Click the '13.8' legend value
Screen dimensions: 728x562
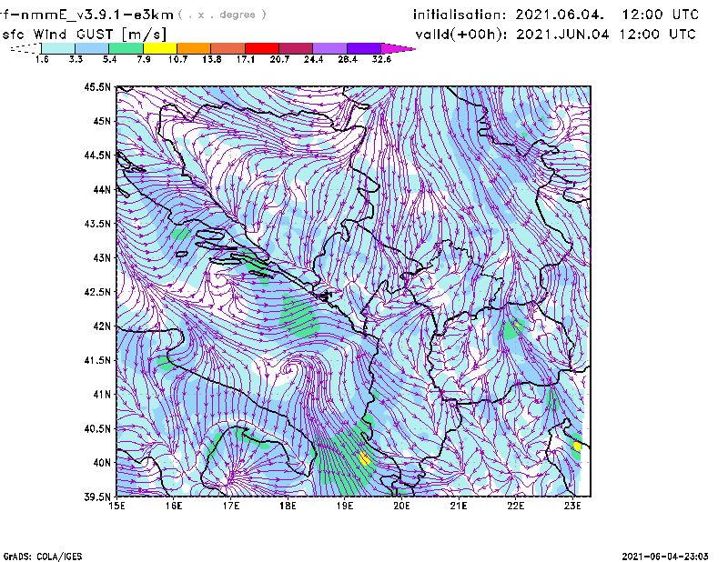[211, 59]
